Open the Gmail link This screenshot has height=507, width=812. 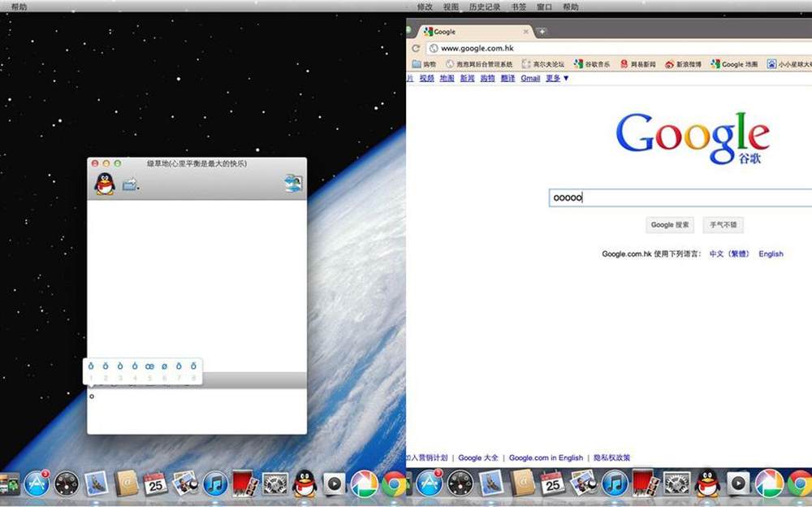530,78
